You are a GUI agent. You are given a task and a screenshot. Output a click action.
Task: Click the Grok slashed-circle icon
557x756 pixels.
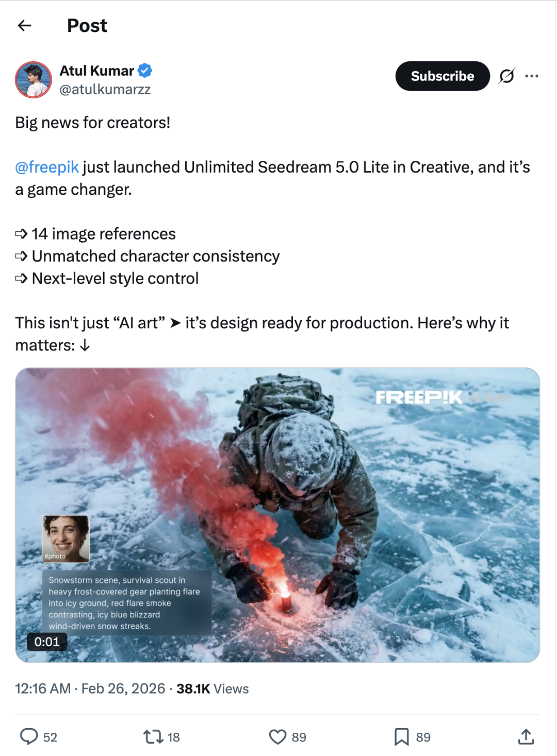(506, 76)
